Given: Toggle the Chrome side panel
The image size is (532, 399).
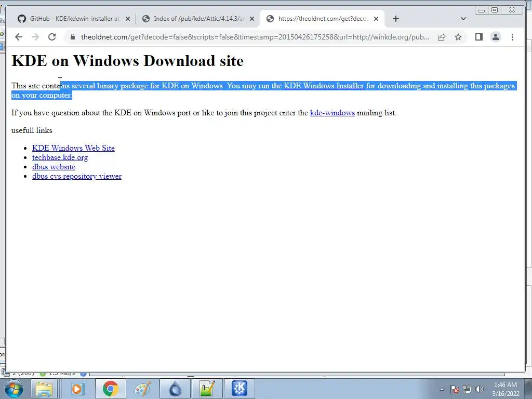Looking at the screenshot, I should pyautogui.click(x=478, y=37).
